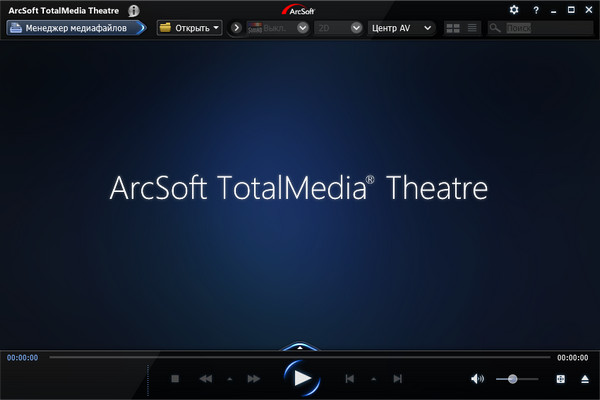Click the Rewind button
The height and width of the screenshot is (400, 600).
point(206,379)
